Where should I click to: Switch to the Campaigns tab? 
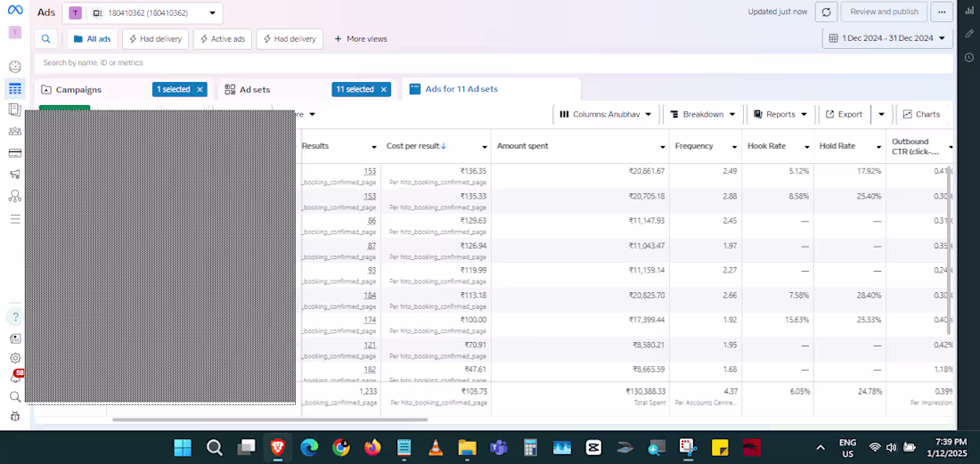pos(78,89)
